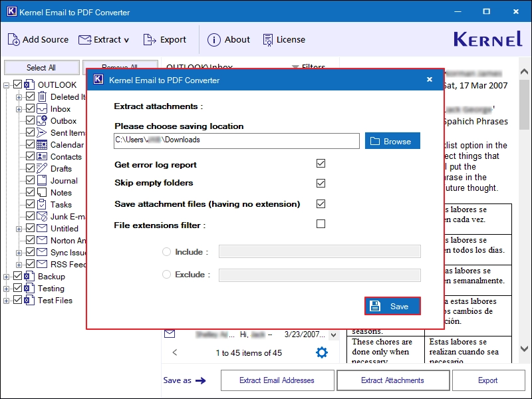Click the saving location path field
Image resolution: width=532 pixels, height=399 pixels.
(x=237, y=141)
